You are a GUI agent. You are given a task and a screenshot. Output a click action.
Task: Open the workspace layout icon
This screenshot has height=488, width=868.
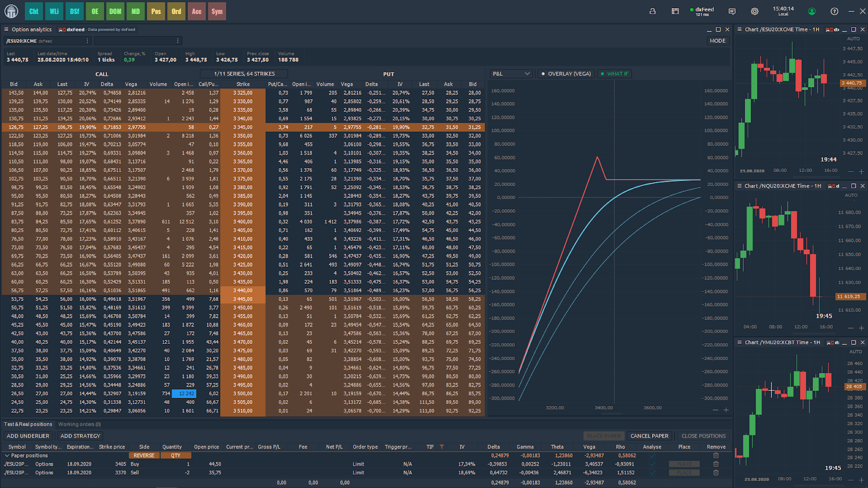[675, 11]
